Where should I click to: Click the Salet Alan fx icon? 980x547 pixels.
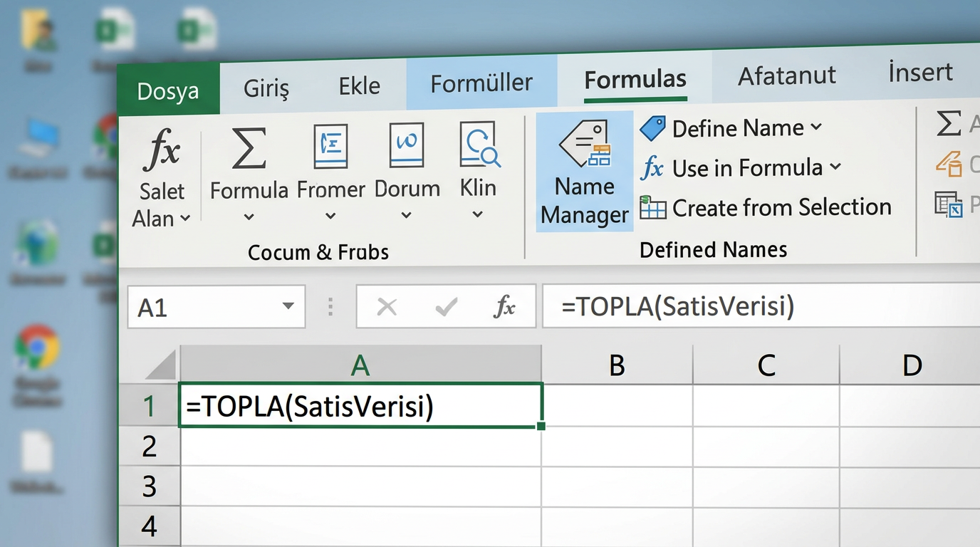(x=162, y=150)
